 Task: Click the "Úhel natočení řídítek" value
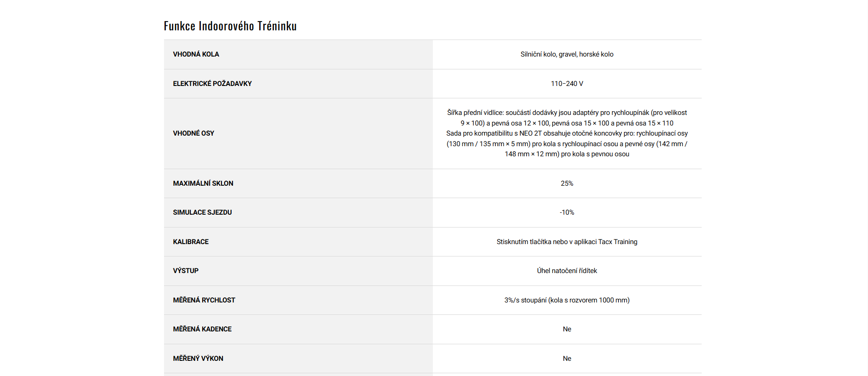(x=567, y=271)
